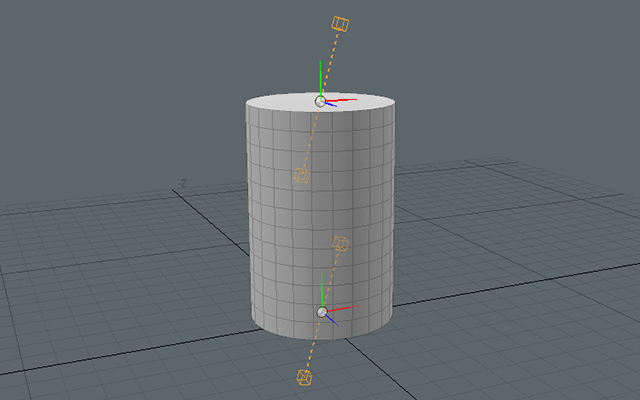Click the topmost orange cube handle
The image size is (640, 400).
point(339,24)
